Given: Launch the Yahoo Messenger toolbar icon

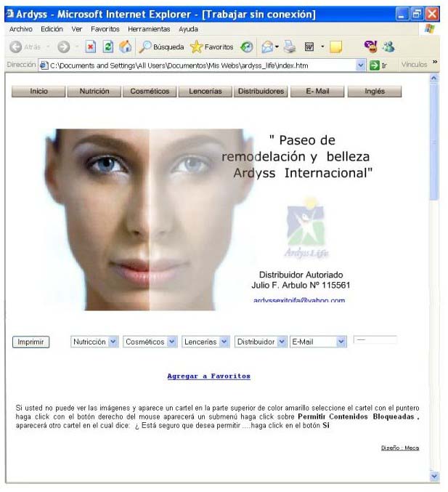Looking at the screenshot, I should [x=370, y=47].
